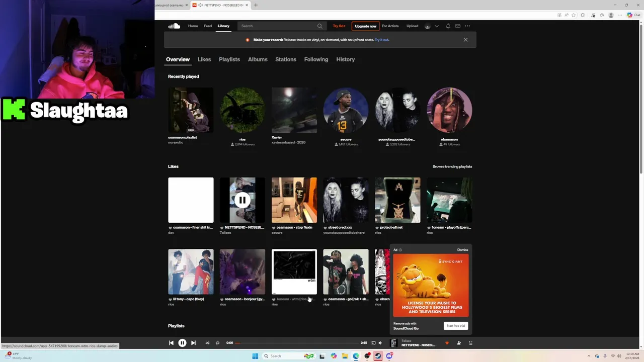
Task: Open the notifications bell
Action: tap(448, 26)
